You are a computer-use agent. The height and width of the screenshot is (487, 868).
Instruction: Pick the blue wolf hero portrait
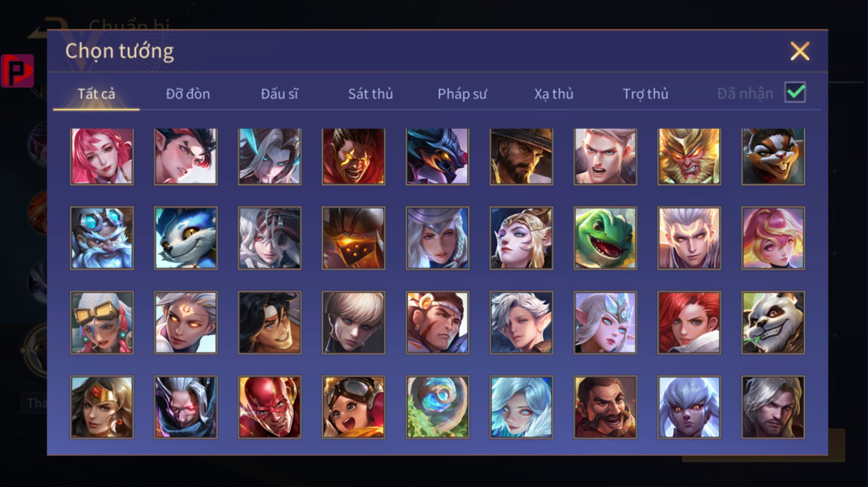click(x=186, y=238)
